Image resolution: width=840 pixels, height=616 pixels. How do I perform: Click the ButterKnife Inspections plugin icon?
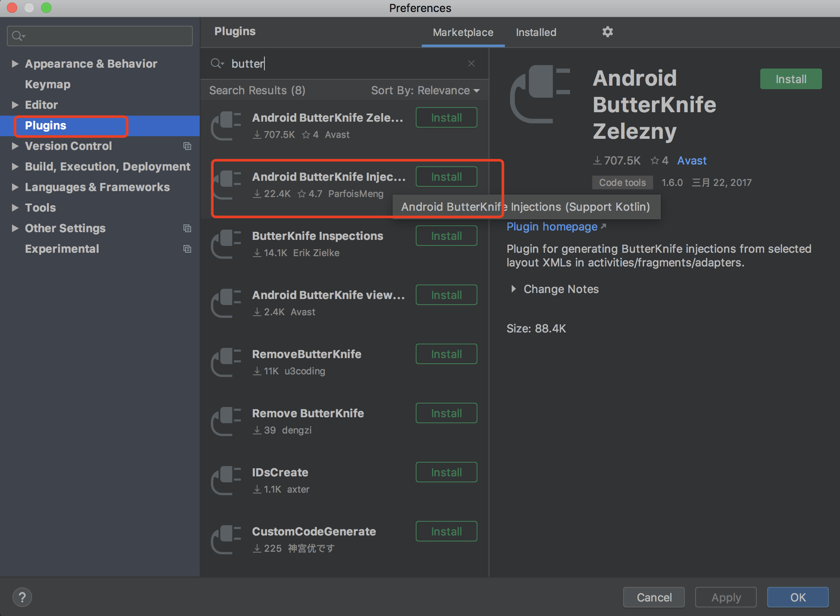pyautogui.click(x=226, y=243)
